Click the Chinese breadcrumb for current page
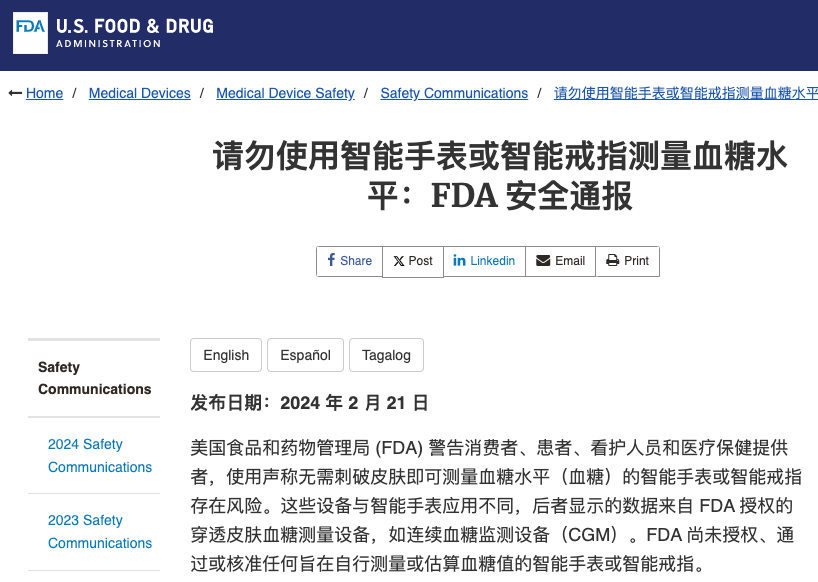Screen dimensions: 818x582 (685, 93)
